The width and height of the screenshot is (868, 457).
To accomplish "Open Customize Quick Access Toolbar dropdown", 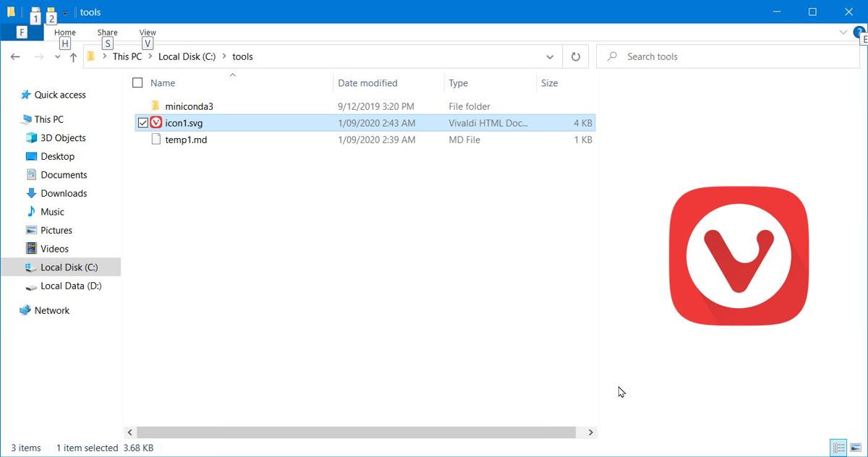I will 65,12.
